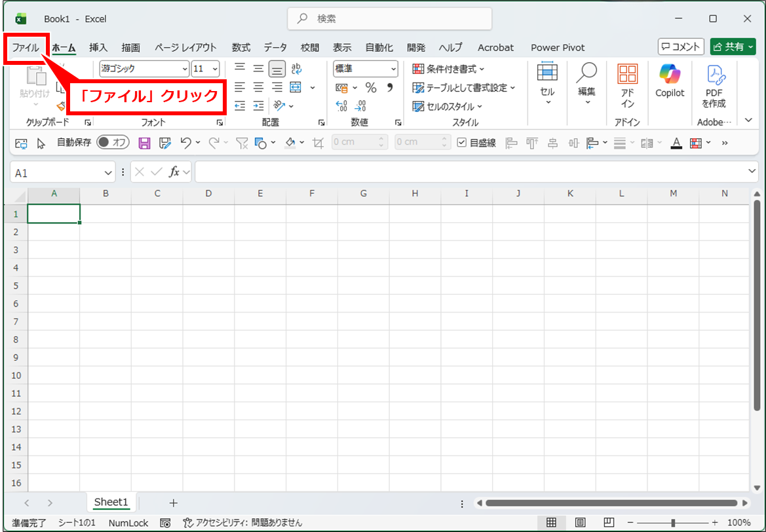Toggle wrap text button
The image size is (766, 532).
(x=296, y=69)
